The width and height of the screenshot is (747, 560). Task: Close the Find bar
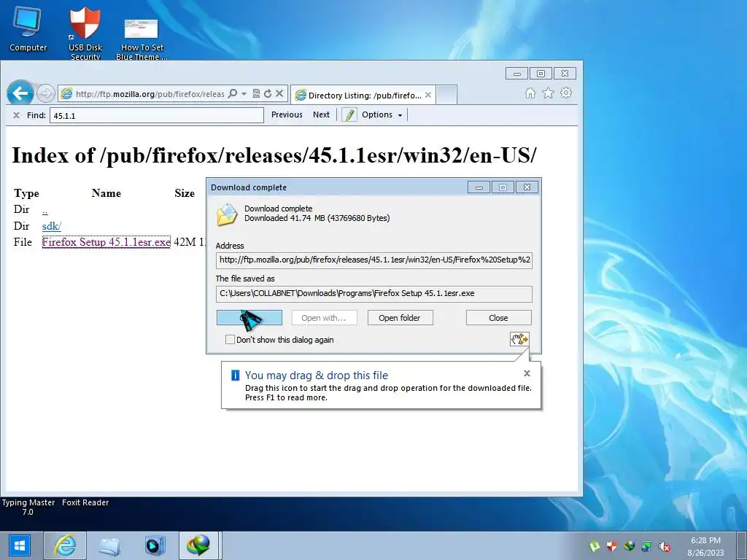click(x=16, y=115)
